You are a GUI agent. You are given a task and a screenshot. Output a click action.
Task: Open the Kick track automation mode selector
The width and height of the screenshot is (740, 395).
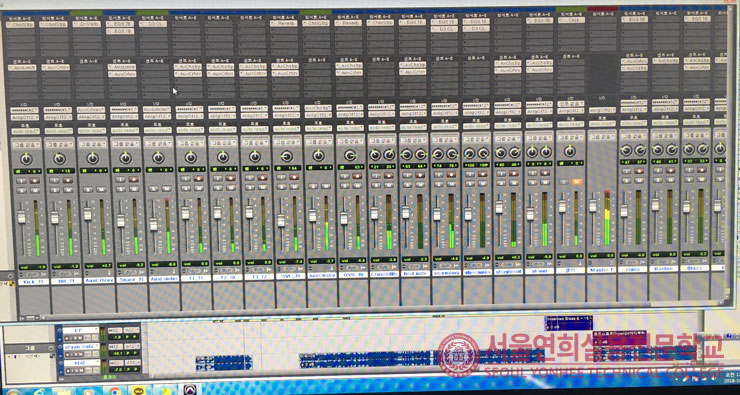point(27,131)
